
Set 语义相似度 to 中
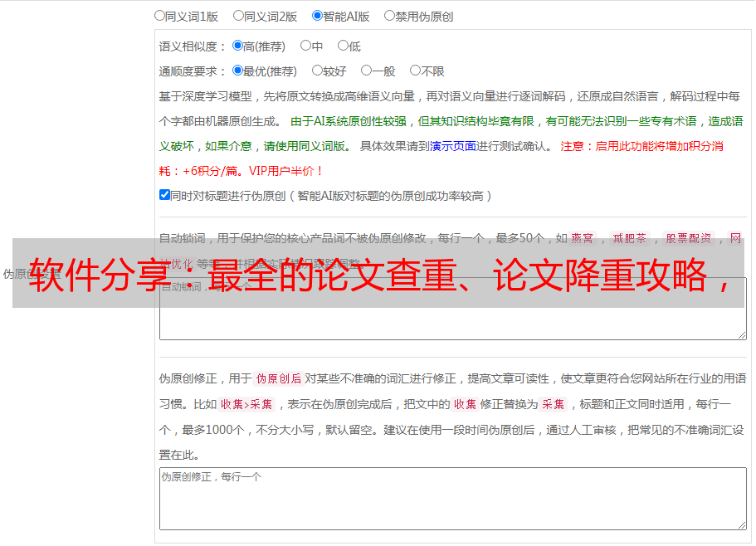305,46
